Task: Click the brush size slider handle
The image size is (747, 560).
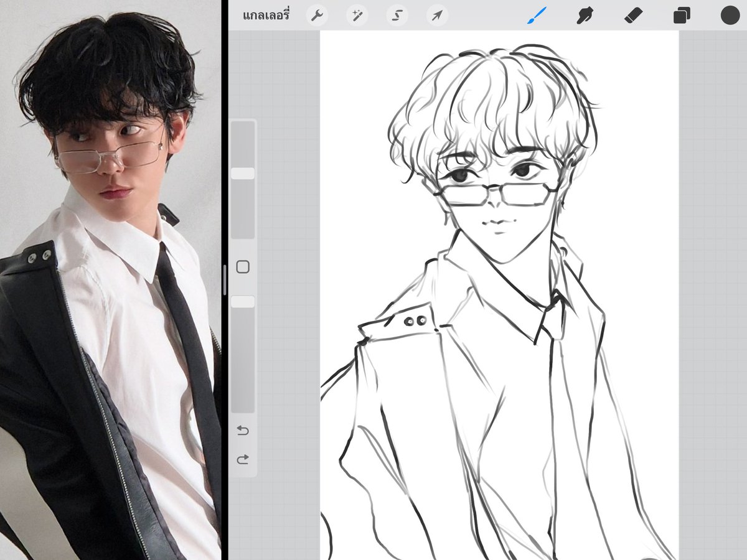Action: [243, 174]
